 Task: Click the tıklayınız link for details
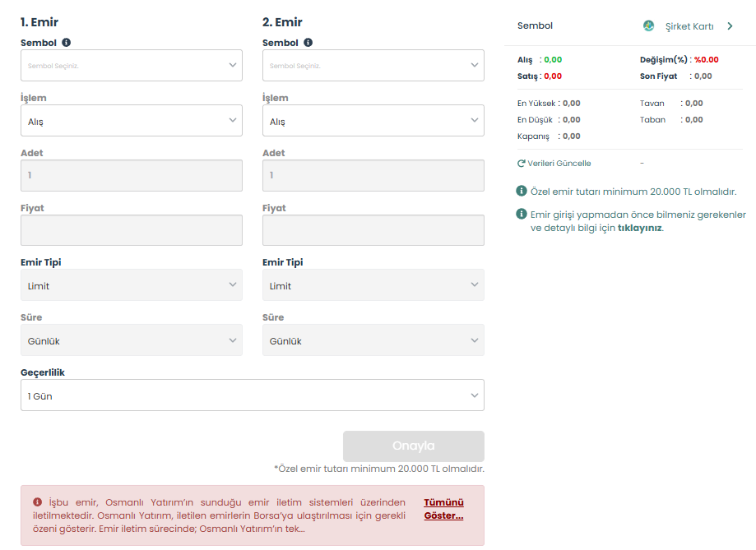pos(639,229)
